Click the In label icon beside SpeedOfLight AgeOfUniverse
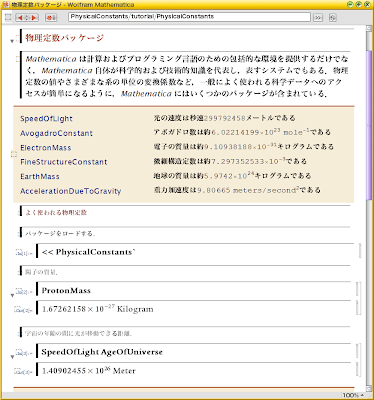Image resolution: width=374 pixels, height=400 pixels. [24, 353]
